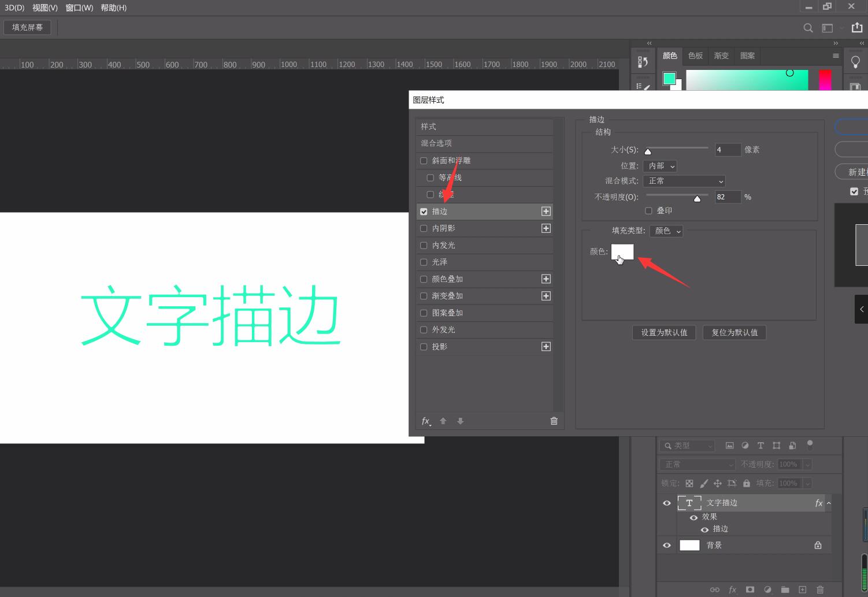Open the 窗口(W) menu
Image resolution: width=868 pixels, height=597 pixels.
click(79, 8)
